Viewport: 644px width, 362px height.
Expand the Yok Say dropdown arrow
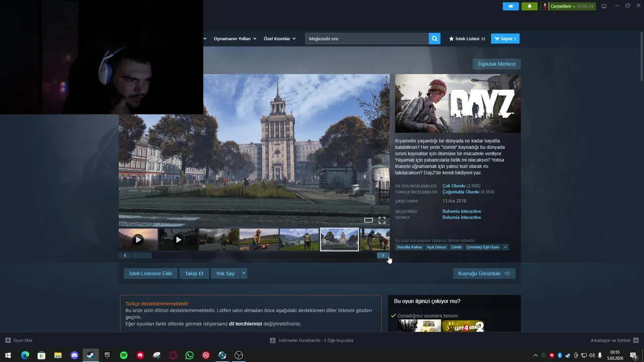[244, 274]
